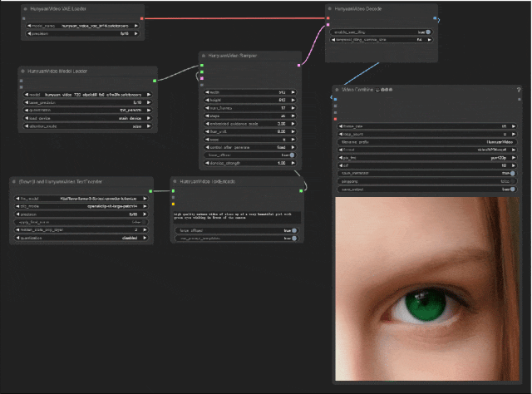Collapse the HunyuanVideo Model Loader node dot
Screen dimensions: 532x394
[22, 71]
